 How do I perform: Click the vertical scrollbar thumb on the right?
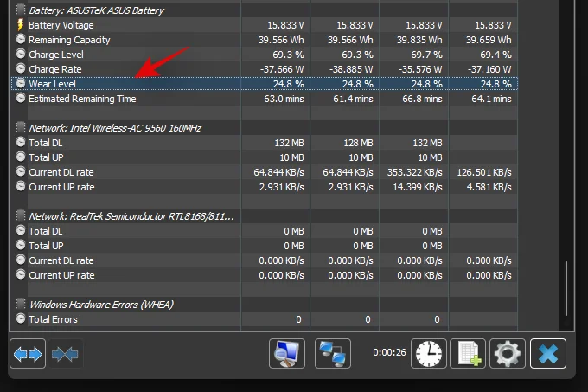coord(566,288)
